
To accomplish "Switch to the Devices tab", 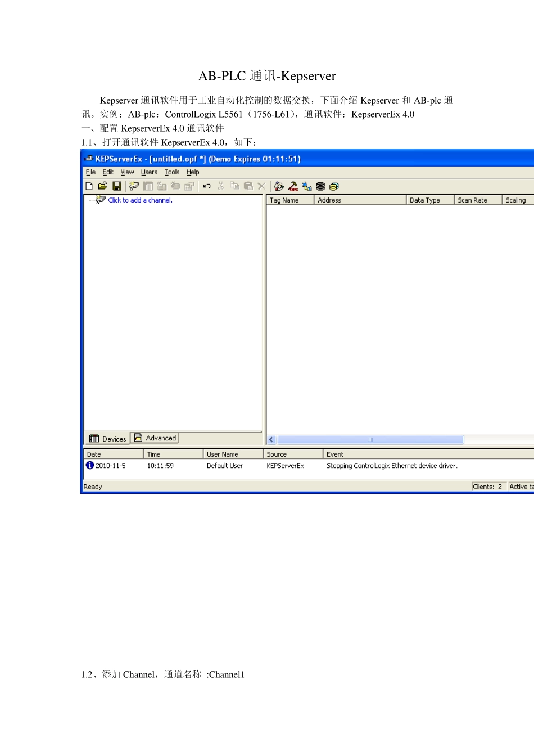I will [x=108, y=439].
